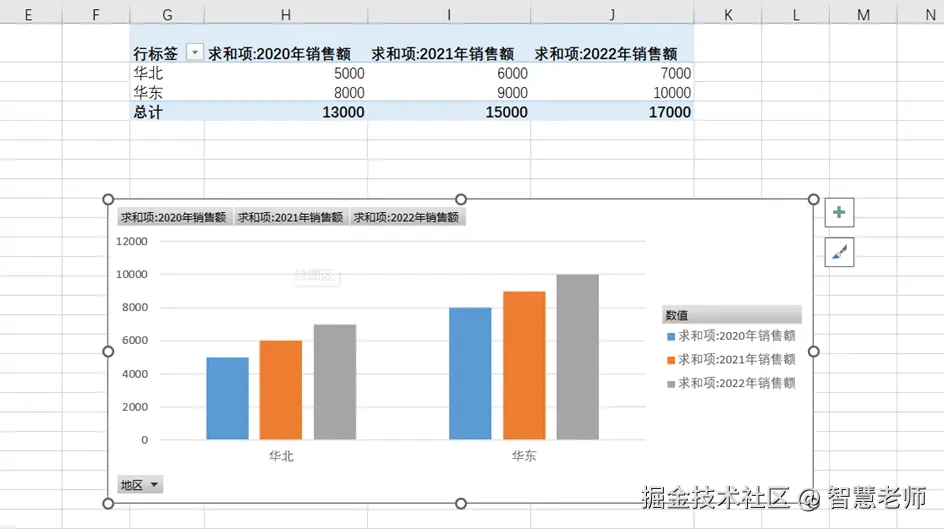The width and height of the screenshot is (944, 529).
Task: Select the total cell 17000
Action: pos(612,112)
